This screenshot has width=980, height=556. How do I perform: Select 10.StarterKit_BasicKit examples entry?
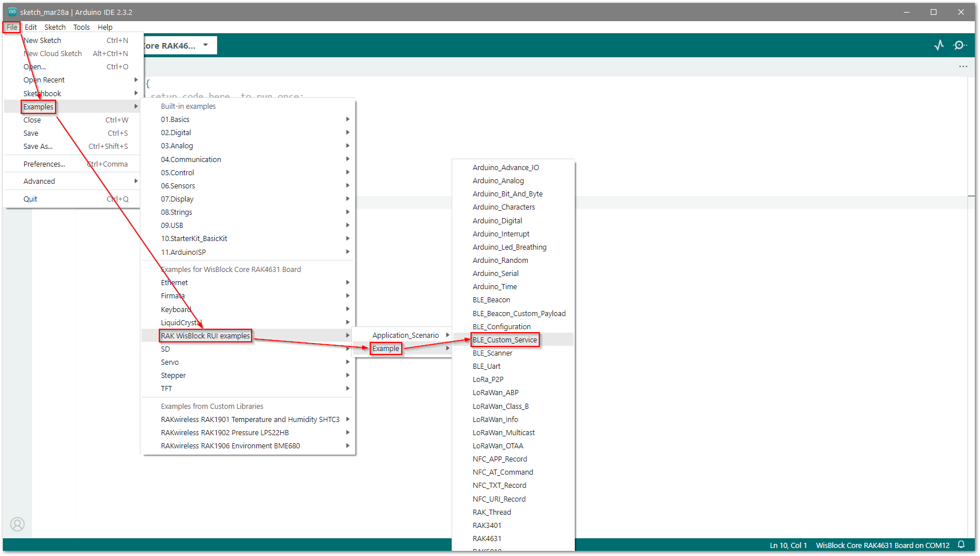point(248,238)
